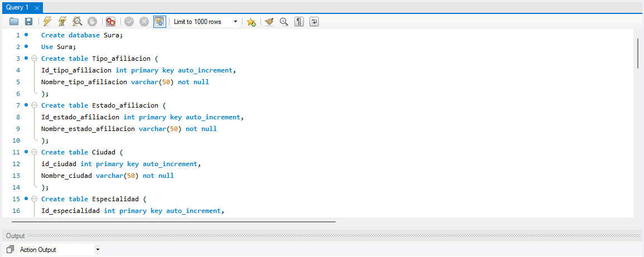Run Explain plan magnifier-lightning icon
The width and height of the screenshot is (644, 257).
click(78, 22)
